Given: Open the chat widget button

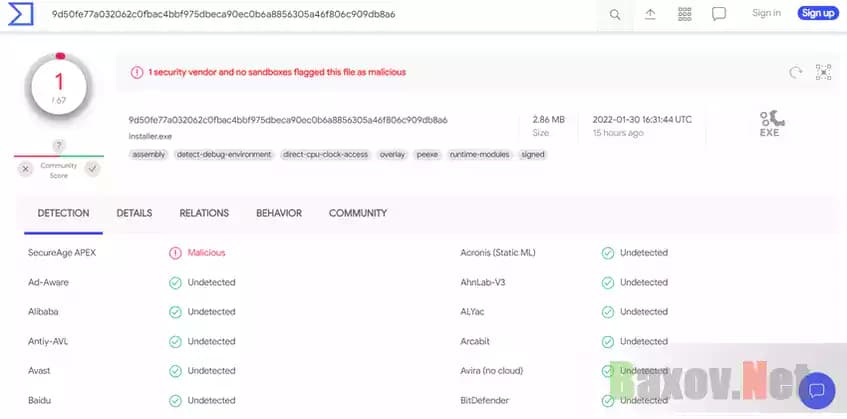Looking at the screenshot, I should tap(816, 390).
